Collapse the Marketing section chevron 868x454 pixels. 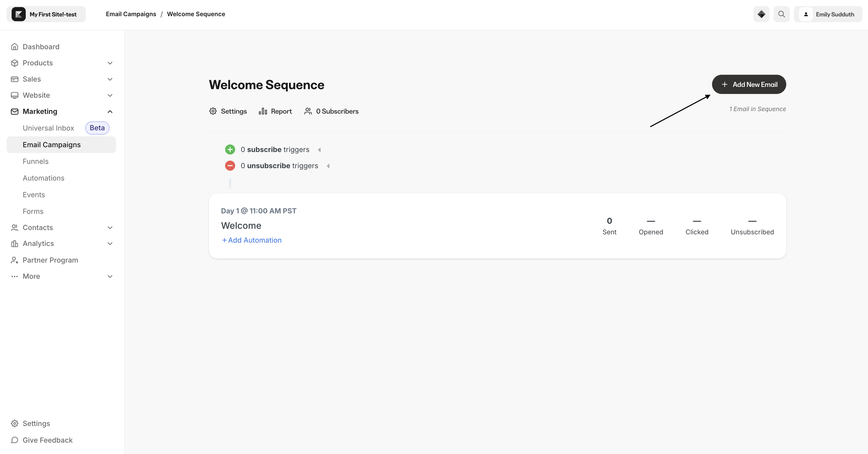tap(110, 111)
